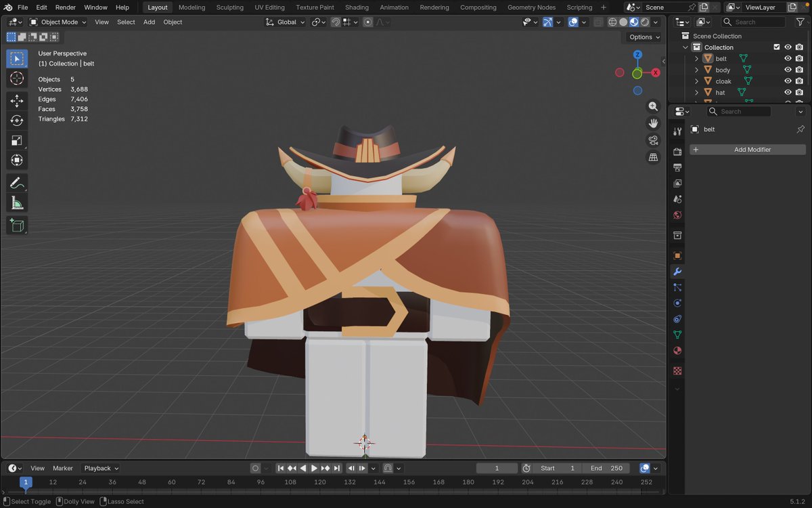Open the Scene properties tab

click(677, 199)
